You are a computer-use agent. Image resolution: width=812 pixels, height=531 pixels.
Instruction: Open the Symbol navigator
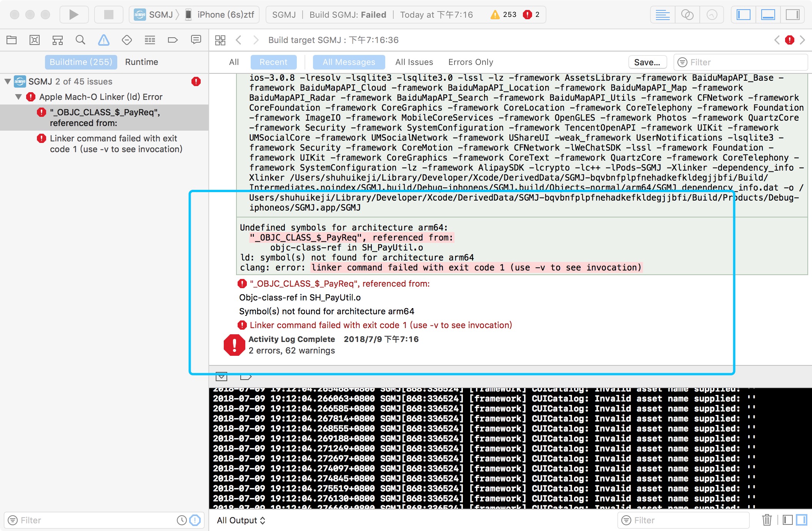click(58, 40)
